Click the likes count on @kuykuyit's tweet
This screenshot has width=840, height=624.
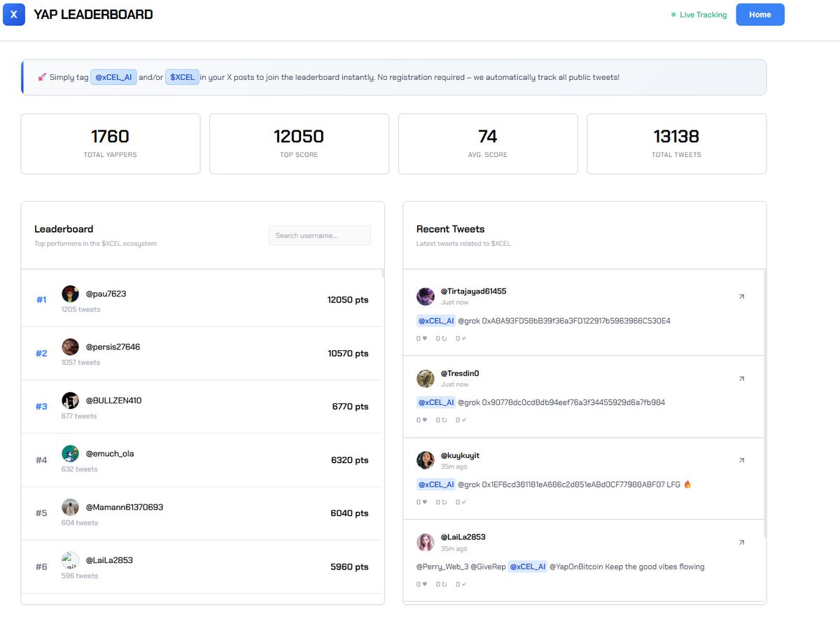click(421, 502)
